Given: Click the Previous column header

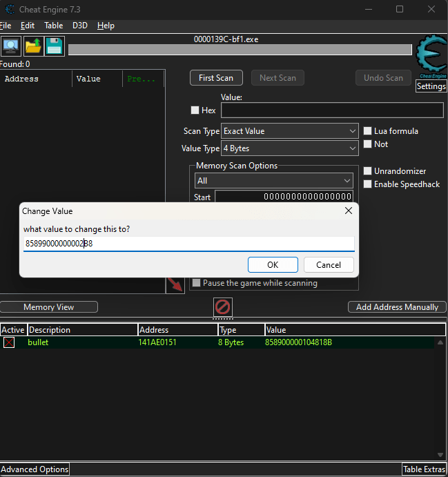Looking at the screenshot, I should (x=144, y=79).
